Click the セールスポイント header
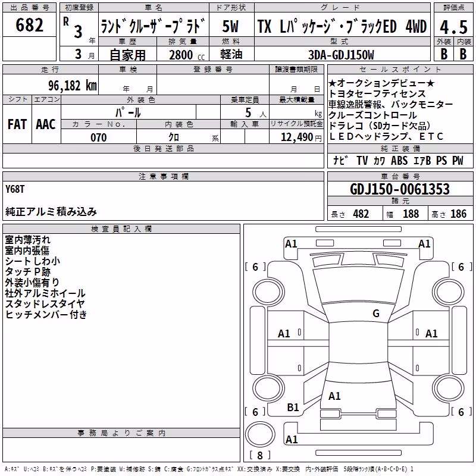This screenshot has width=476, height=476. pyautogui.click(x=400, y=69)
